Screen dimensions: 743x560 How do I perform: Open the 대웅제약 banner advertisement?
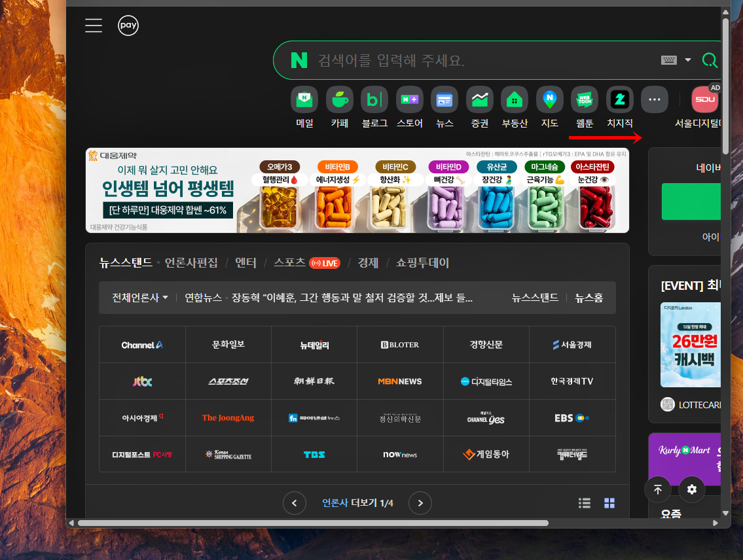(357, 190)
